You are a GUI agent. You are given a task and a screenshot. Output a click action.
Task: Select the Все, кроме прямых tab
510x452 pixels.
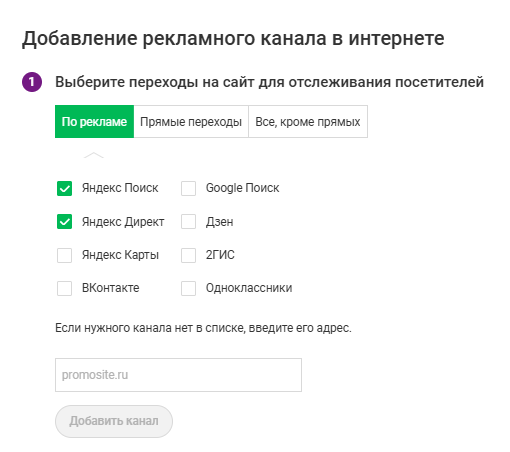[x=308, y=122]
